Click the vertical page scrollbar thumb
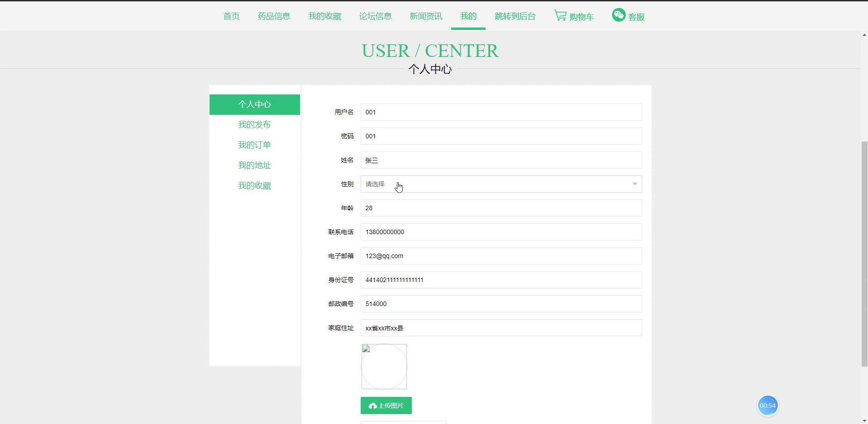The height and width of the screenshot is (424, 868). click(x=864, y=254)
